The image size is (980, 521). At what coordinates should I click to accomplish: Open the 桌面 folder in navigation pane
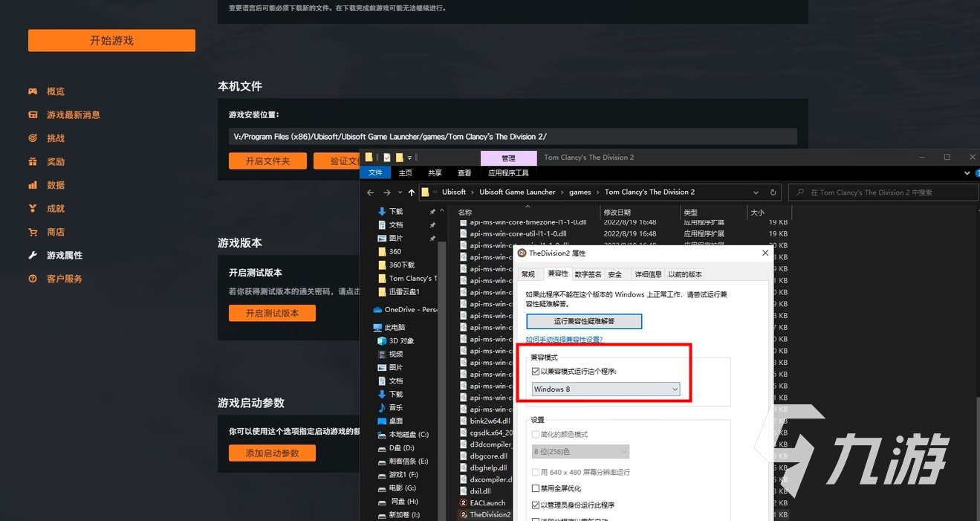tap(396, 421)
